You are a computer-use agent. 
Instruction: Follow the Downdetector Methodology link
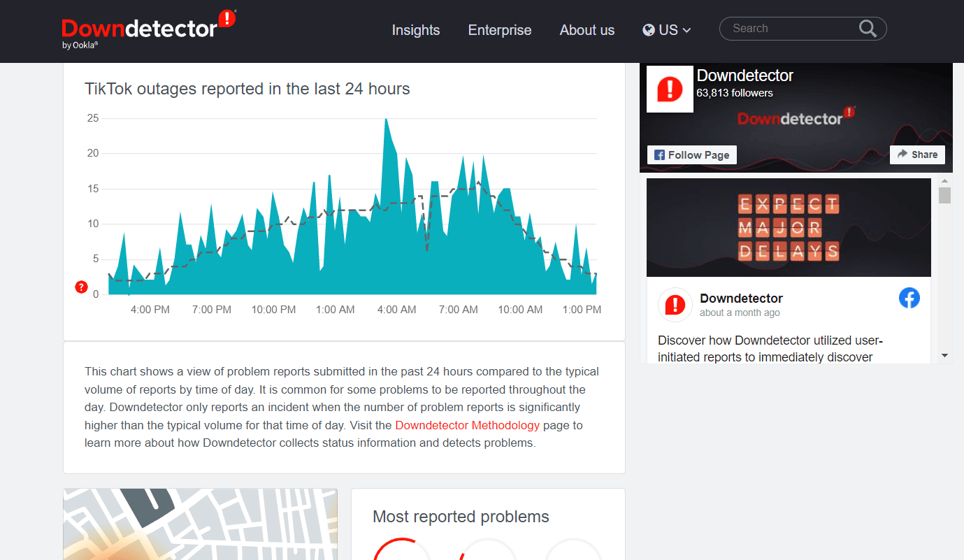point(467,424)
